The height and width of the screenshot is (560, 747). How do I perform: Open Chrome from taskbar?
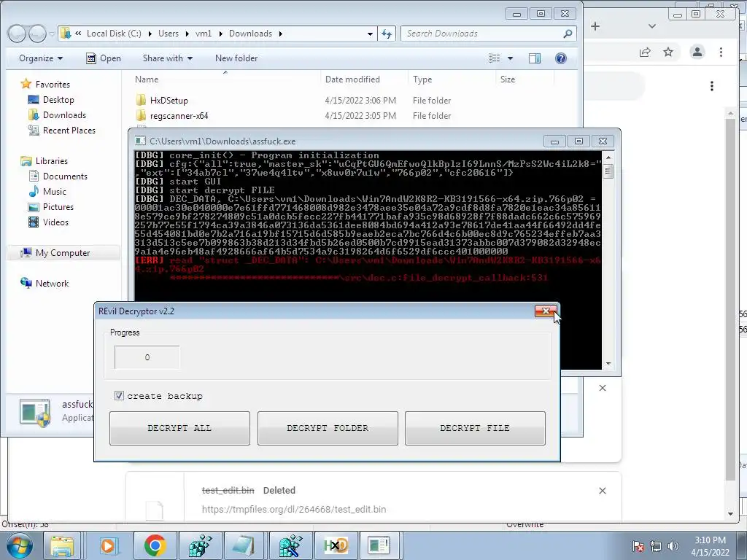coord(155,545)
